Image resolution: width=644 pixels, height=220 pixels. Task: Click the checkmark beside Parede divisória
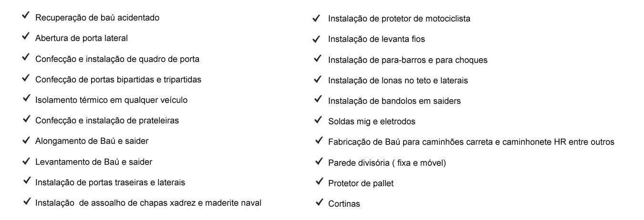319,161
